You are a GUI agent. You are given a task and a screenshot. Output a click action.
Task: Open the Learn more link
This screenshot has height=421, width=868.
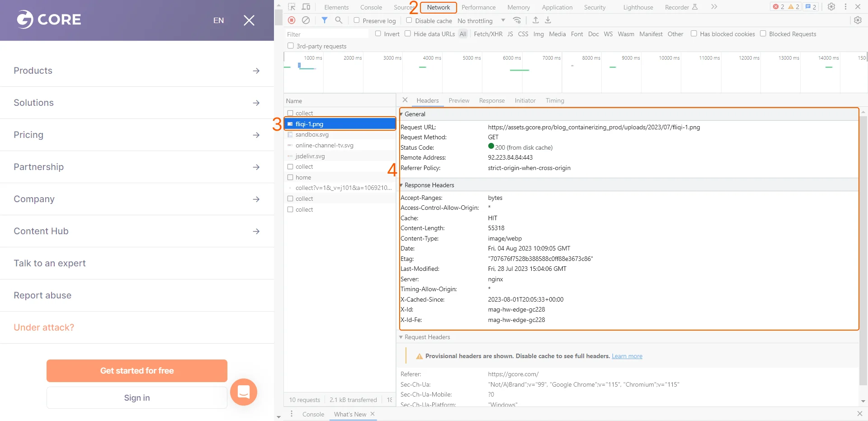(x=627, y=356)
